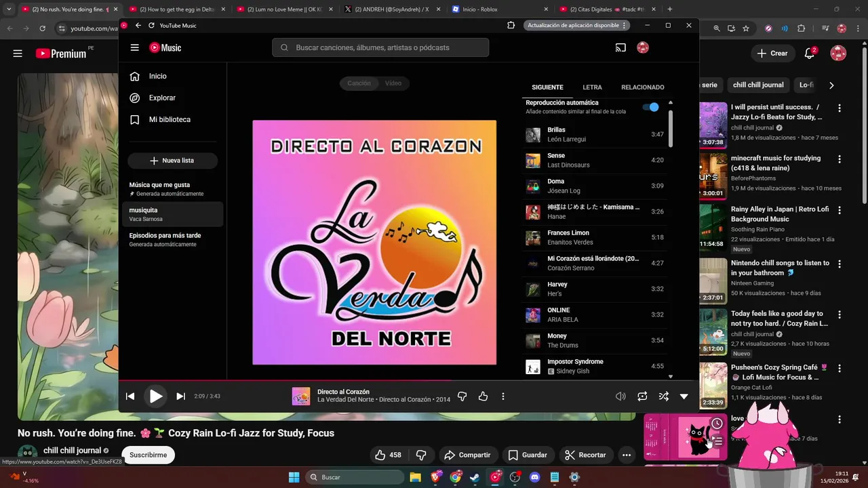The width and height of the screenshot is (868, 488).
Task: Play Brillas by León Larregui from queue
Action: [595, 135]
